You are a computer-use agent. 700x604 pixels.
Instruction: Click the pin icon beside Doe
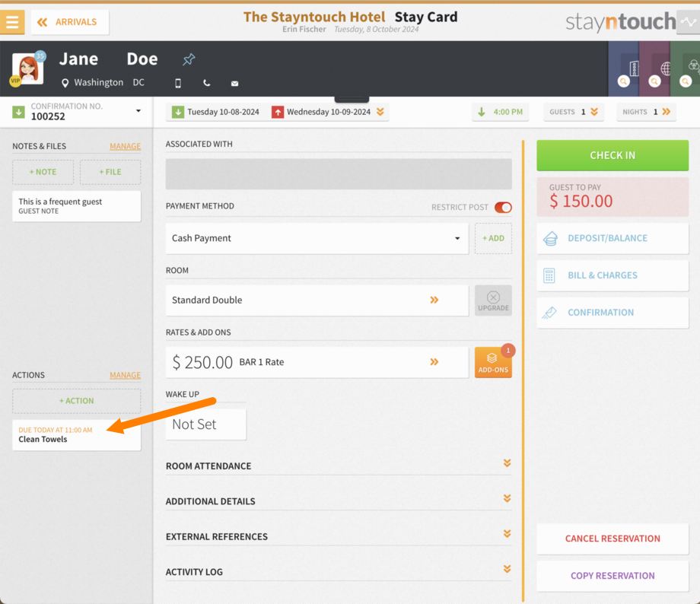(x=189, y=59)
